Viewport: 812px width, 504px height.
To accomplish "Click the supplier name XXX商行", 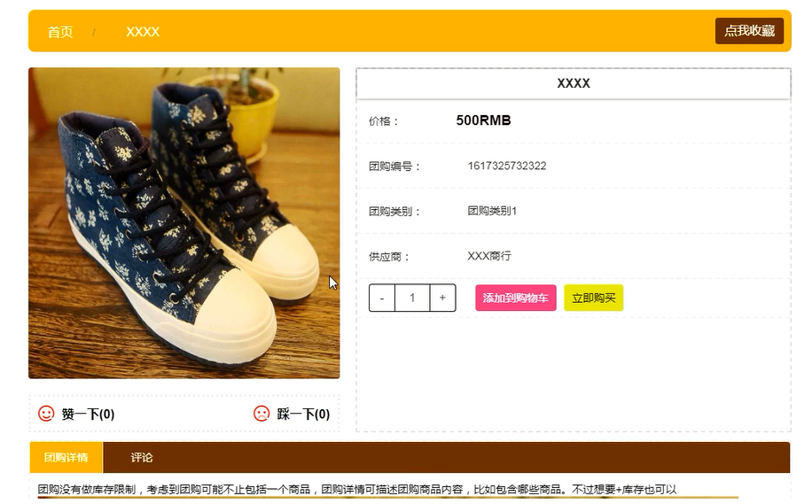I will [489, 256].
